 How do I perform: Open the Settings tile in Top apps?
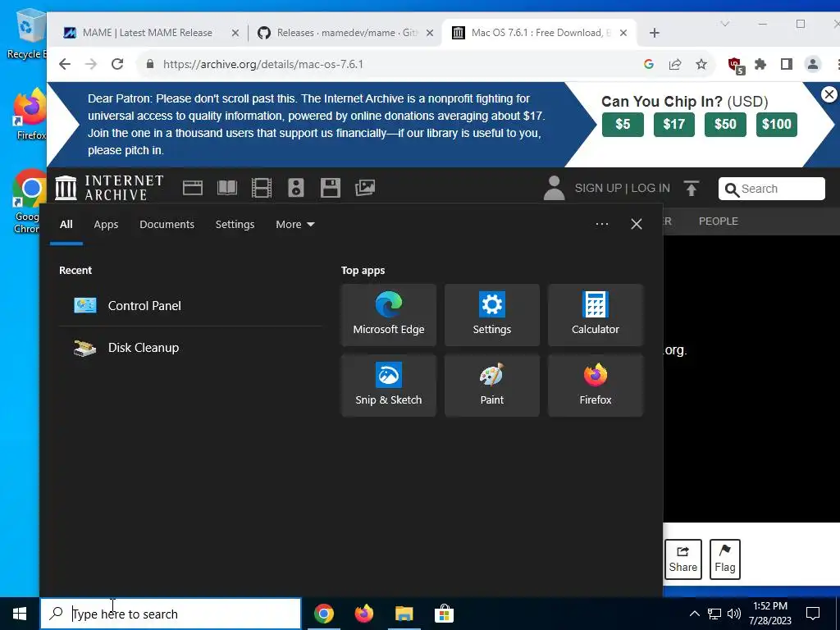coord(492,315)
